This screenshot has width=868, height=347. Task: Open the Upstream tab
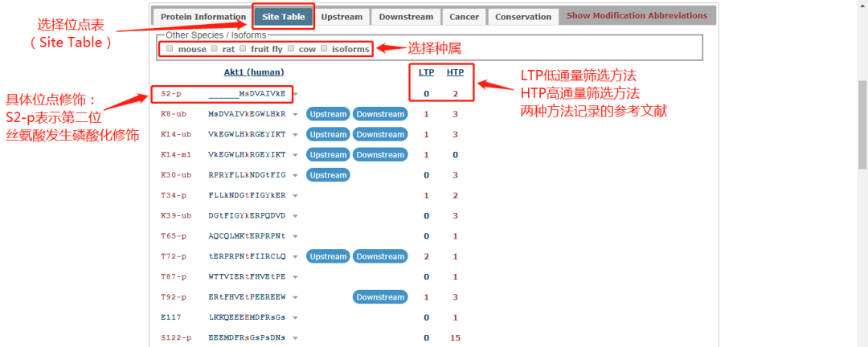coord(342,17)
